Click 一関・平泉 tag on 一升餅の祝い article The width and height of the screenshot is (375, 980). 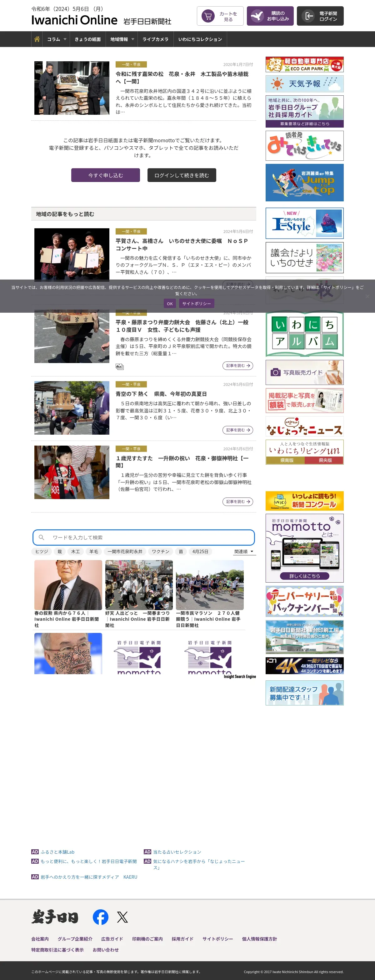[x=131, y=448]
